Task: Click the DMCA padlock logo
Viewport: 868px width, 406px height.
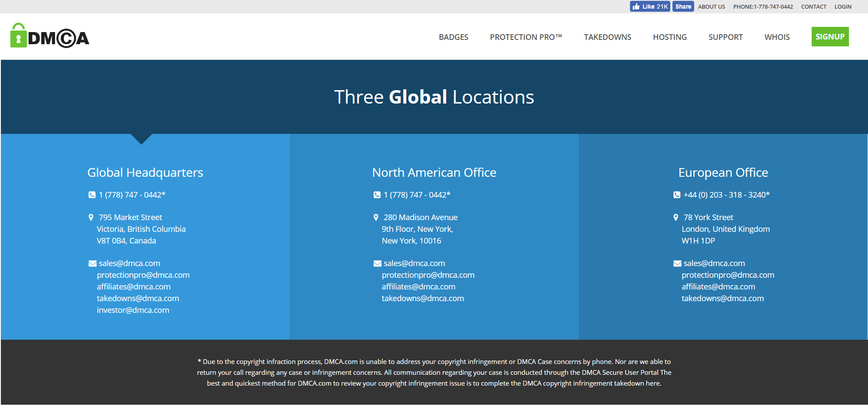Action: (49, 36)
